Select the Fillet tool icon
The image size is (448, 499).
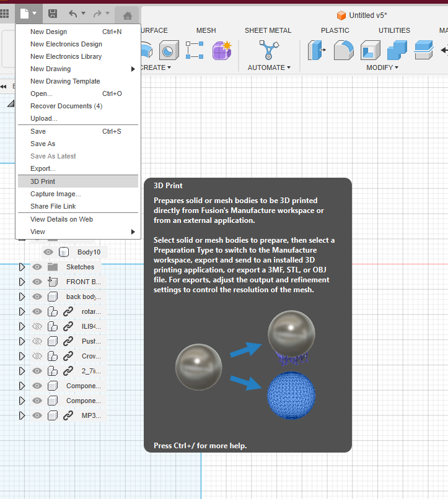point(343,50)
